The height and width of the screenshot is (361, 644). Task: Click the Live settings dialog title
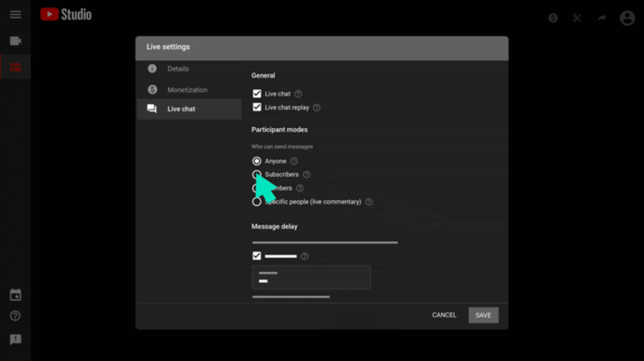(x=168, y=47)
